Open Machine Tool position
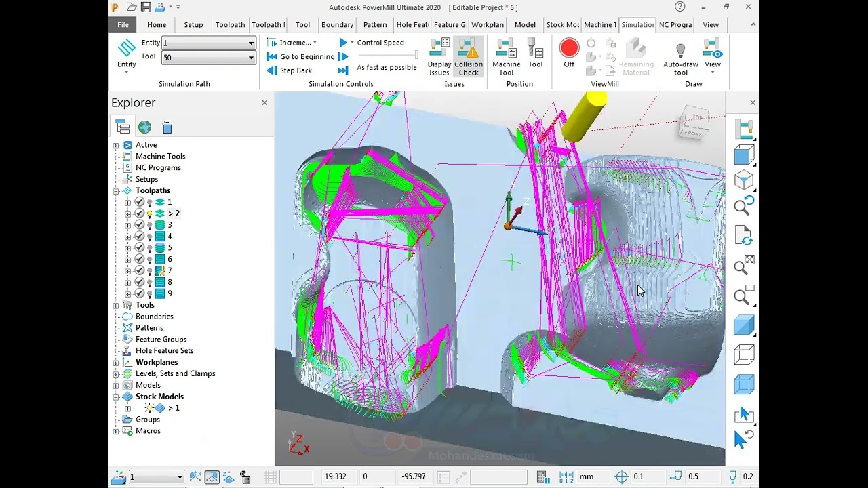The height and width of the screenshot is (488, 868). [506, 57]
